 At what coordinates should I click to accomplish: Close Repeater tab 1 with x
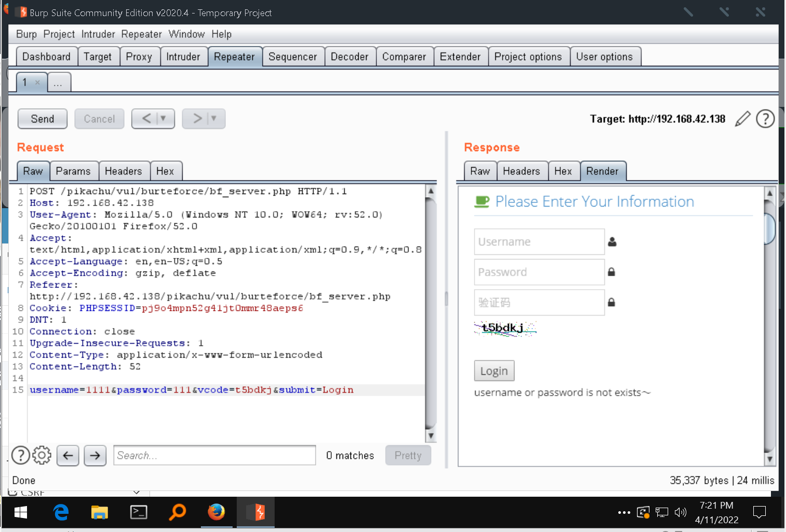(x=37, y=83)
